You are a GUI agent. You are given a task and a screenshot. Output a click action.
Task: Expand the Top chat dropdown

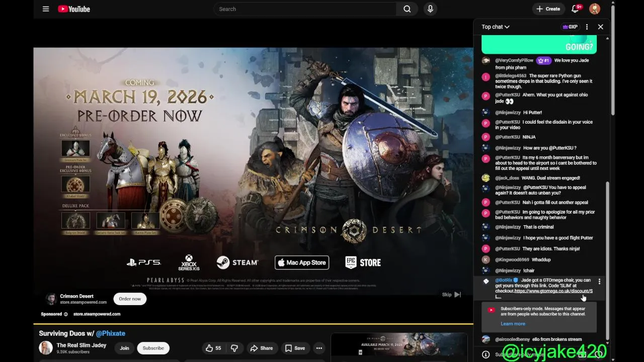[x=496, y=27]
